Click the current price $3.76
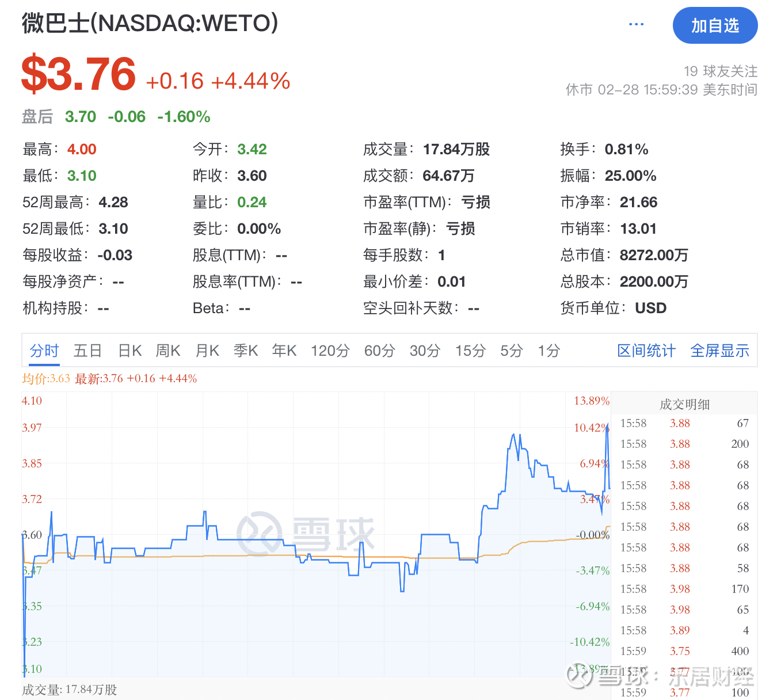 point(78,74)
